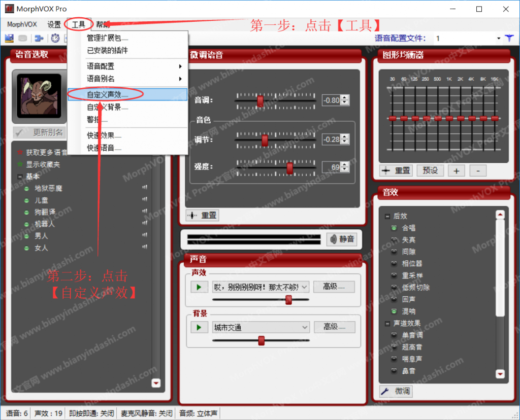This screenshot has height=420, width=520.
Task: Click the 更新别名 button
Action: pos(40,133)
